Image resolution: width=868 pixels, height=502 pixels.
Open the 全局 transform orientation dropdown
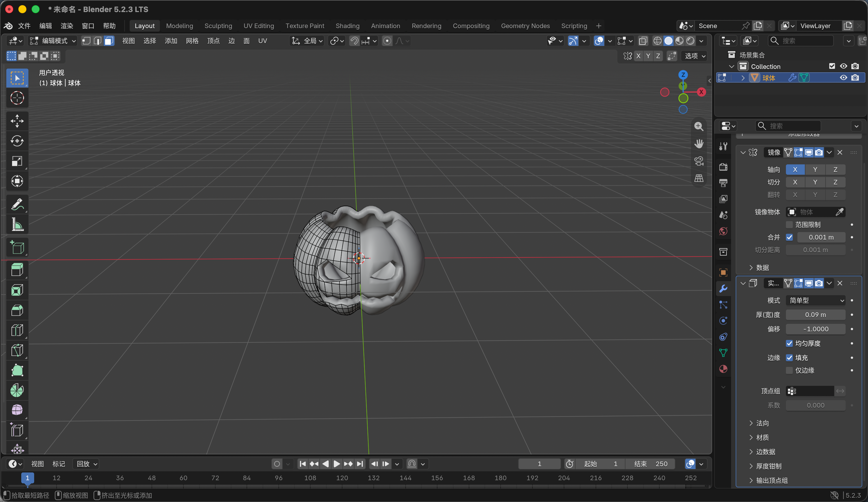(x=307, y=41)
